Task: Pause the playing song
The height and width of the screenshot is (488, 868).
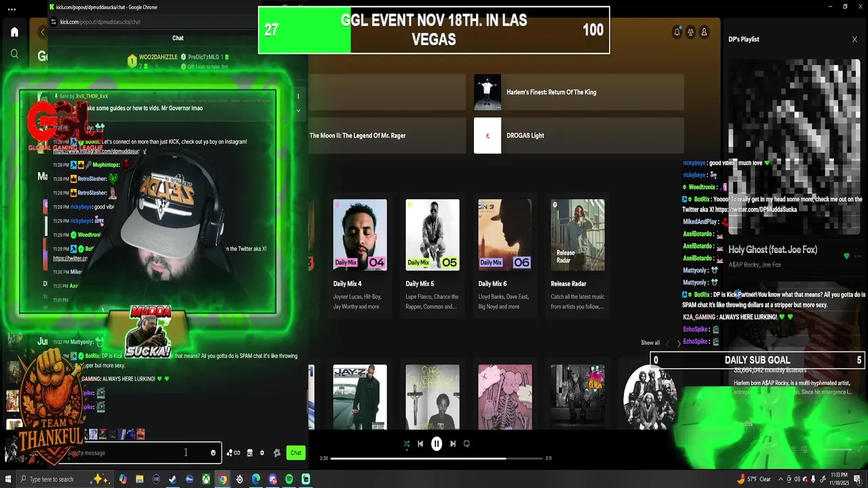Action: coord(437,444)
